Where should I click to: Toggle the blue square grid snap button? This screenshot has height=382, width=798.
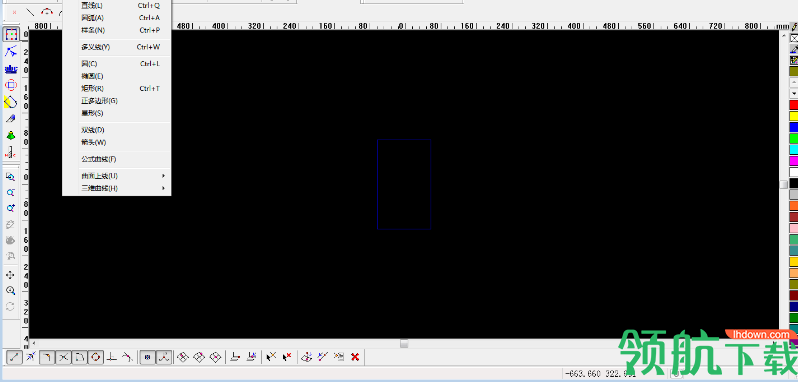coord(148,357)
